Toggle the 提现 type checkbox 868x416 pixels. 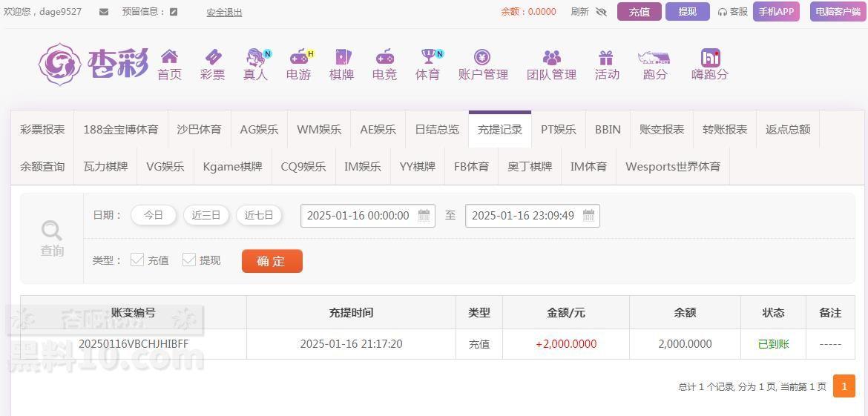tap(188, 260)
